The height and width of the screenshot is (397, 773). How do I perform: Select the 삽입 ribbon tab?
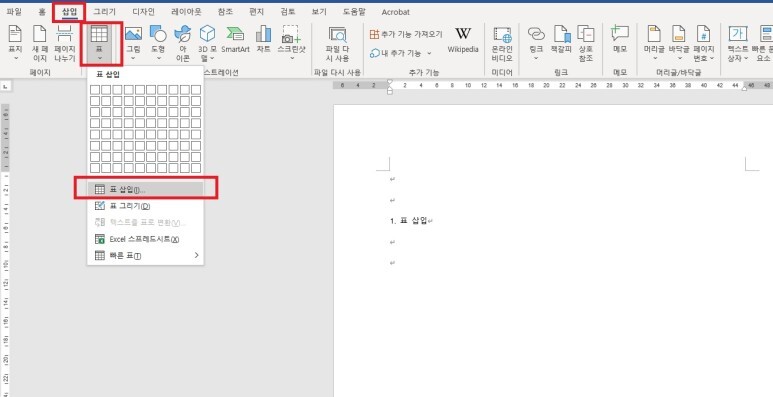(x=70, y=12)
